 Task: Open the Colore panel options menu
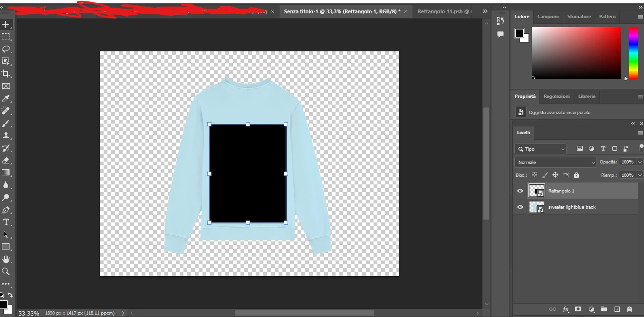640,17
